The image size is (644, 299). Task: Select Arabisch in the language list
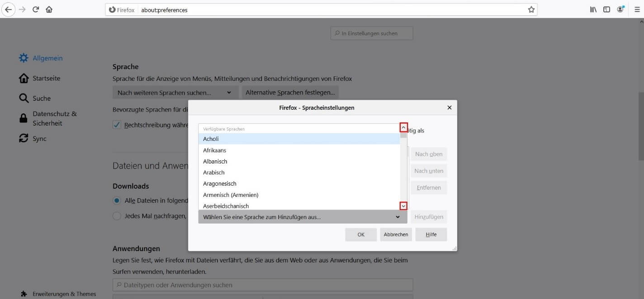click(299, 173)
